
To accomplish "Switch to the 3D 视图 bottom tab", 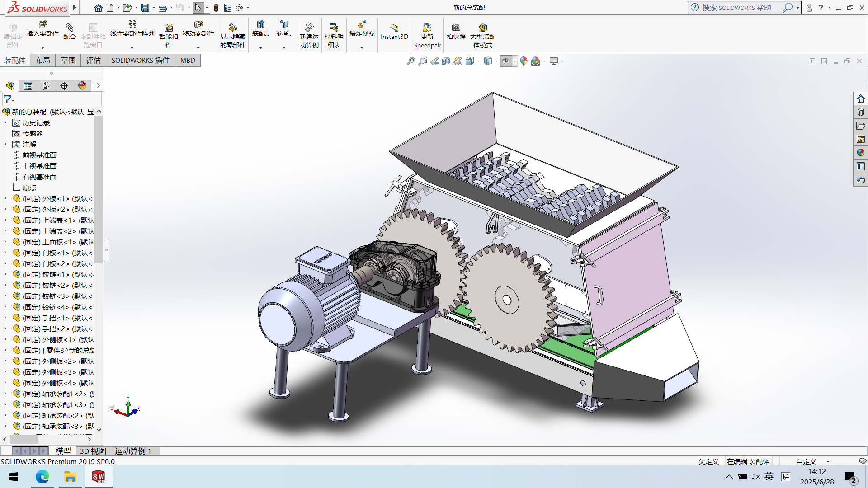I will coord(93,451).
